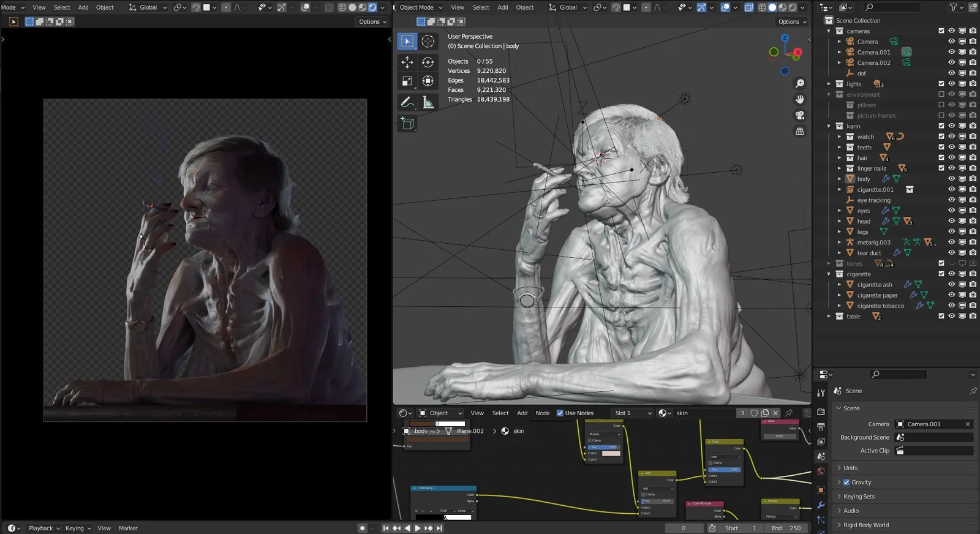The width and height of the screenshot is (980, 534).
Task: Select the Measure tool
Action: (x=428, y=102)
